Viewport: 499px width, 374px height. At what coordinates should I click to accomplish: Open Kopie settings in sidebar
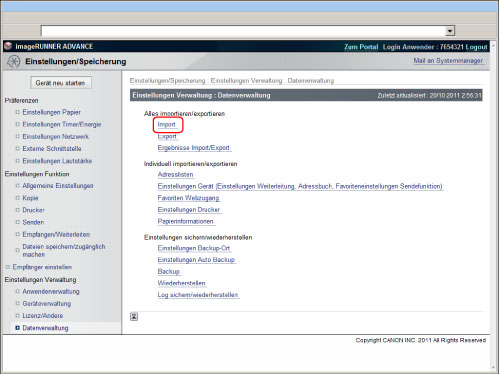pos(30,198)
